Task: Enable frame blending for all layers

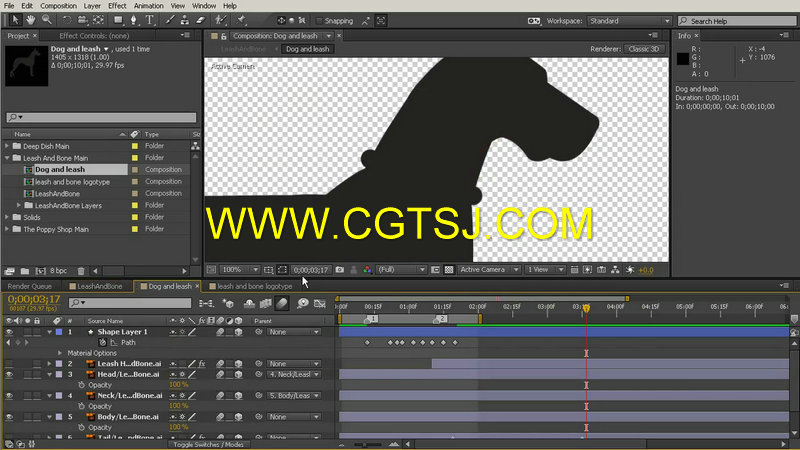Action: [265, 304]
